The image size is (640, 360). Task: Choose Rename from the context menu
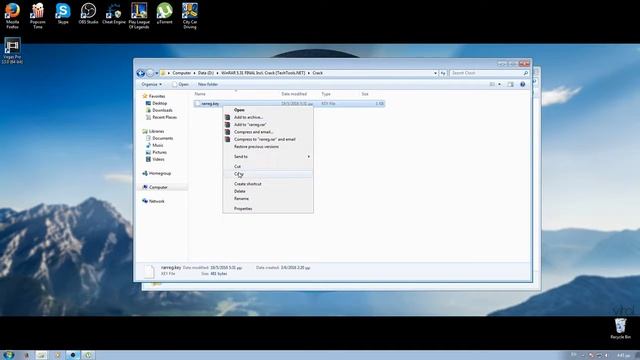268,199
